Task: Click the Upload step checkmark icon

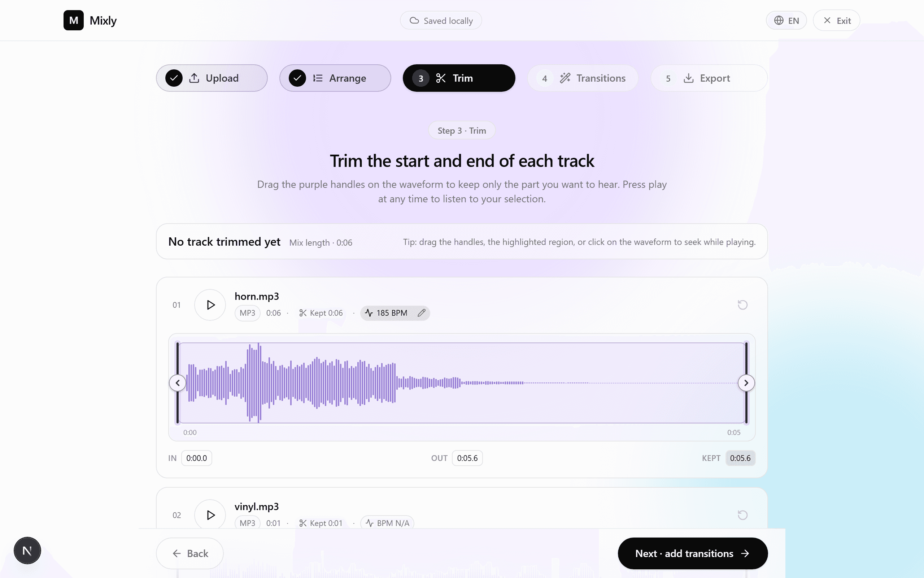Action: click(174, 78)
